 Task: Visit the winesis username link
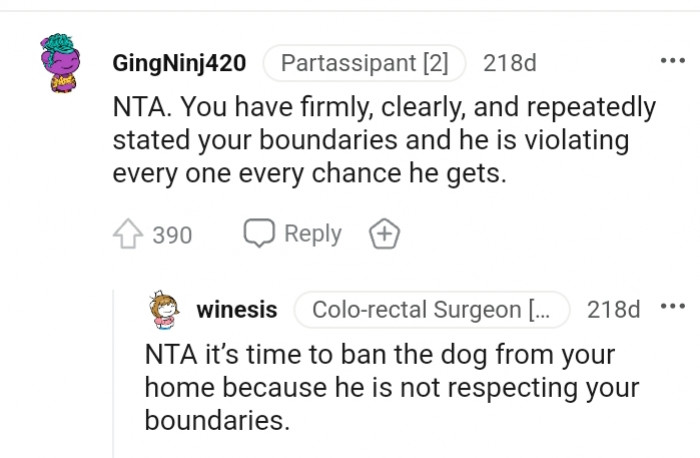click(238, 310)
